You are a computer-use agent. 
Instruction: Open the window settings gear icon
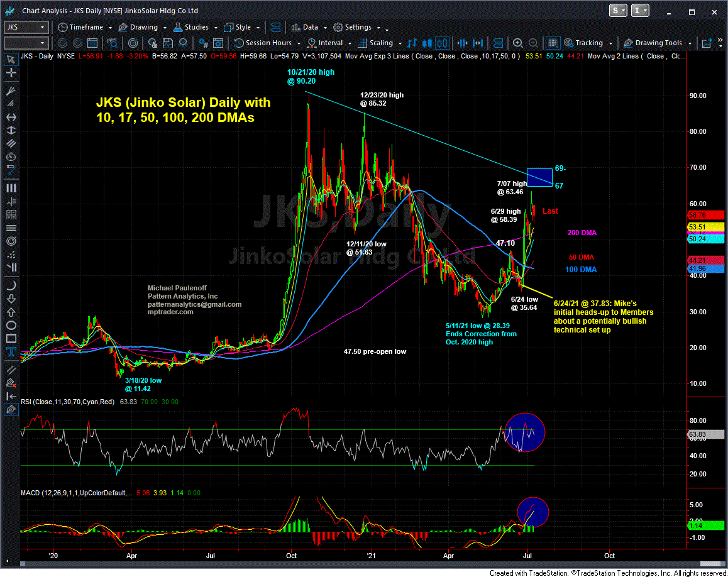point(218,43)
